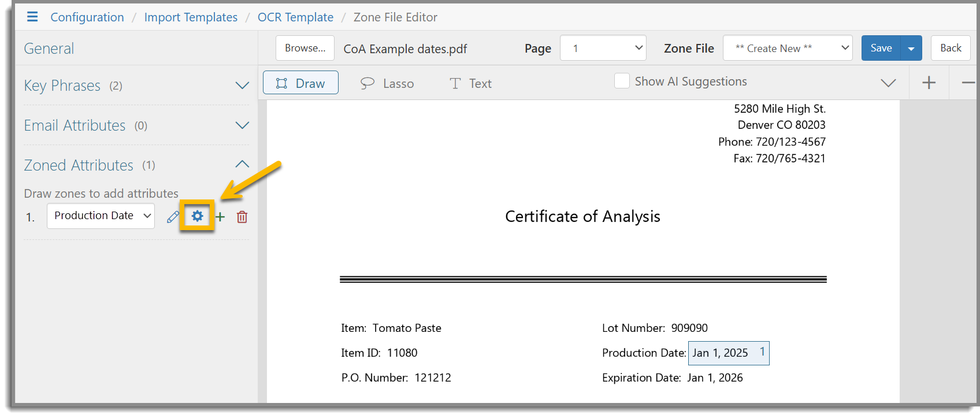Click the Back button
Image resolution: width=980 pixels, height=418 pixels.
[951, 48]
